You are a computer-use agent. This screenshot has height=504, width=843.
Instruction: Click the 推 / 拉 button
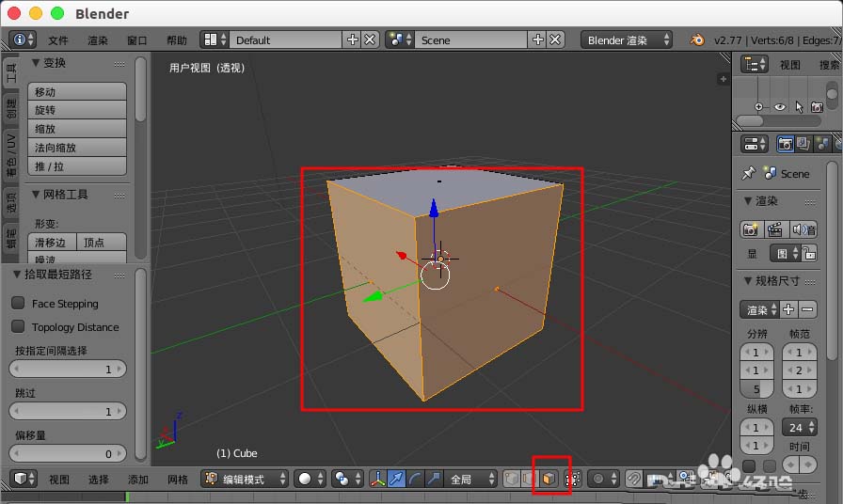coord(77,166)
